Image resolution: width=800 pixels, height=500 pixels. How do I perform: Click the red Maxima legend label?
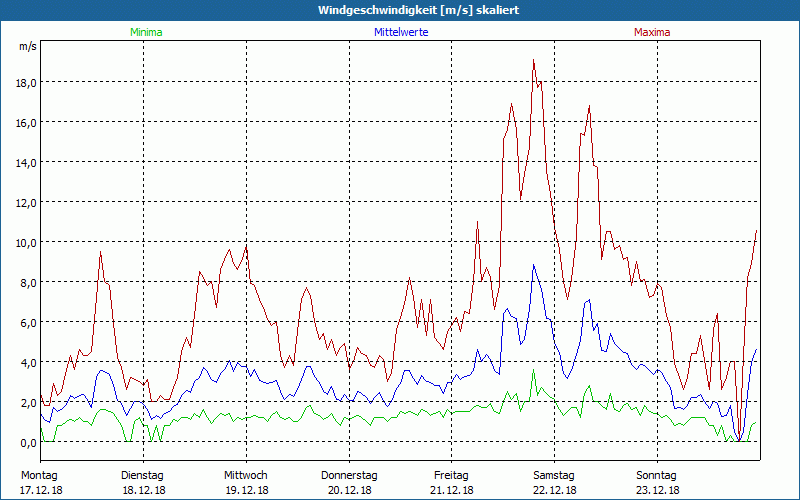652,32
